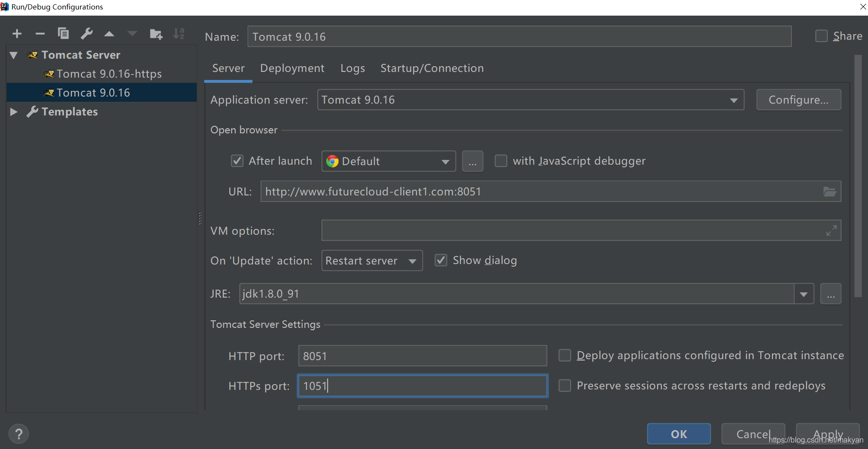Switch to the Server tab
868x449 pixels.
coord(228,68)
